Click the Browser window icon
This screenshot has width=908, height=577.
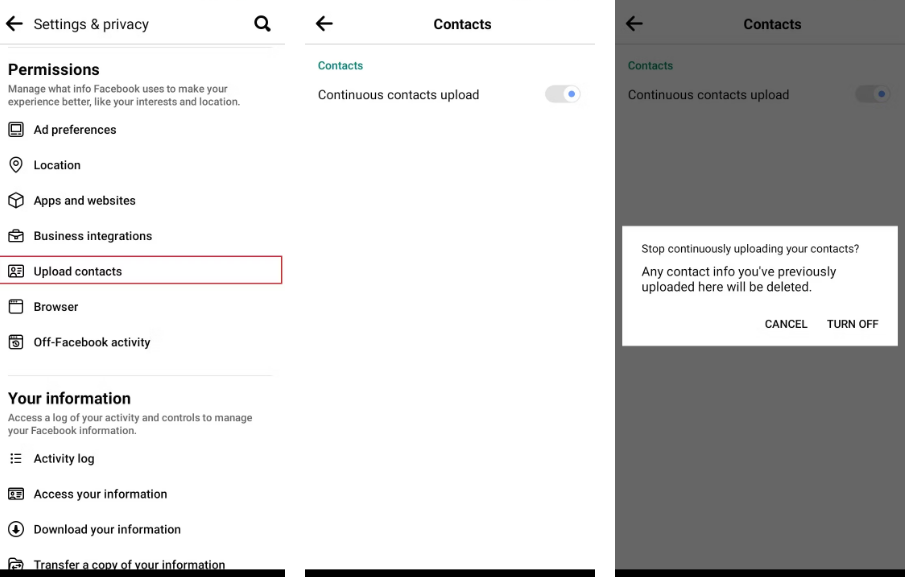coord(16,306)
